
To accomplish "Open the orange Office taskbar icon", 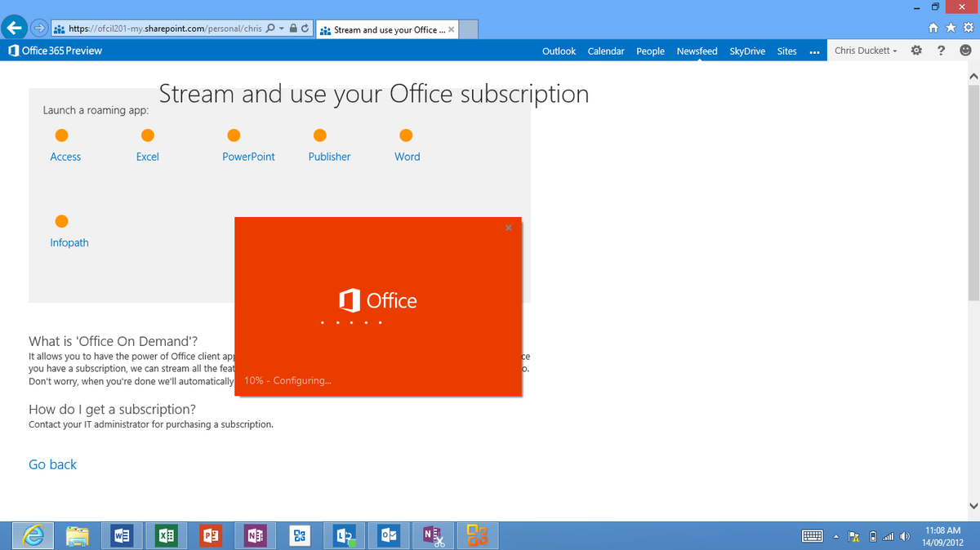I will click(x=477, y=535).
